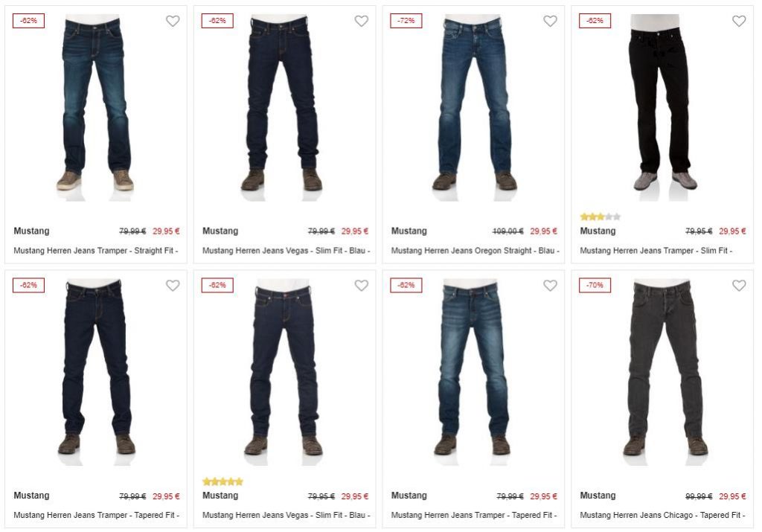Click heart on black Tramper Slim Fit jeans
The width and height of the screenshot is (762, 532).
pyautogui.click(x=739, y=21)
